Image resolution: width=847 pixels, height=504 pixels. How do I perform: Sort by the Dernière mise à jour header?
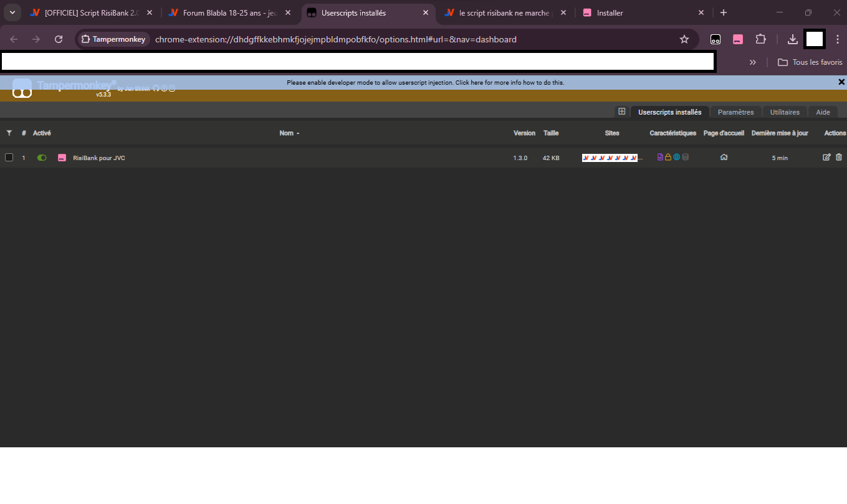coord(780,133)
